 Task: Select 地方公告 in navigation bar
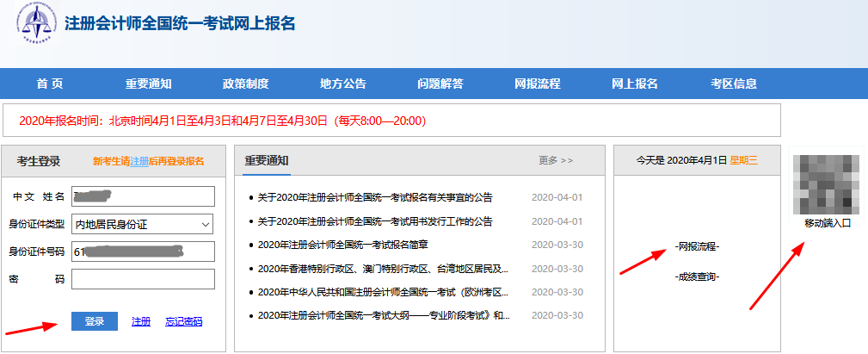[342, 84]
